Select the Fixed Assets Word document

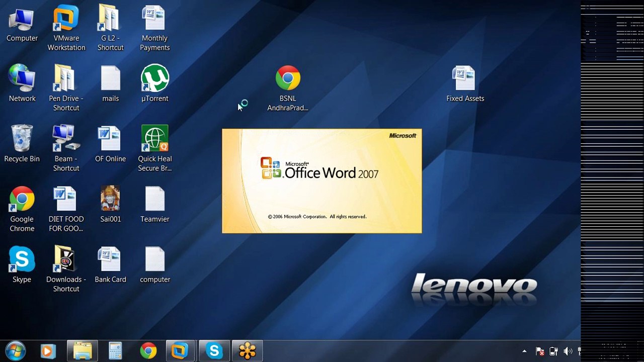465,84
